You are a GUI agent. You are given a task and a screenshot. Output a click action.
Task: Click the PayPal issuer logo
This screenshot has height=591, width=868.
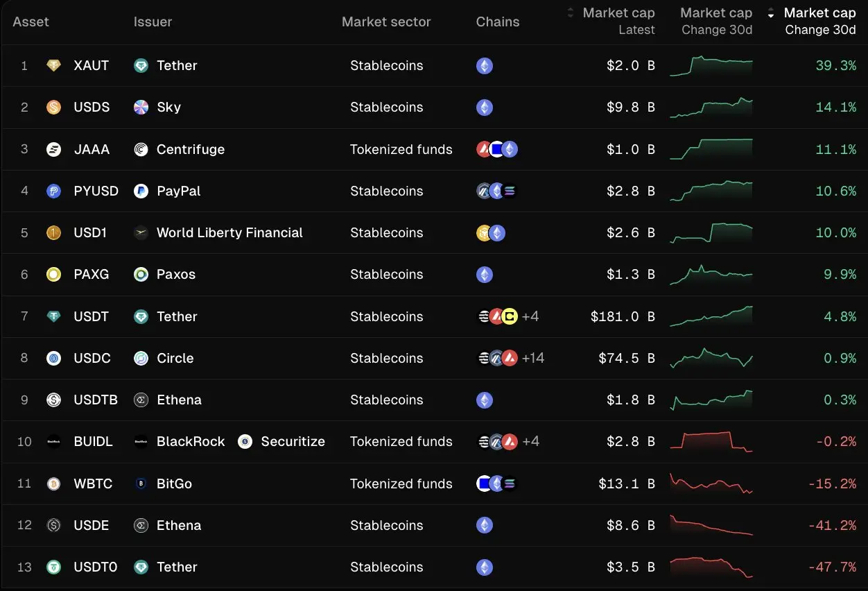point(141,191)
